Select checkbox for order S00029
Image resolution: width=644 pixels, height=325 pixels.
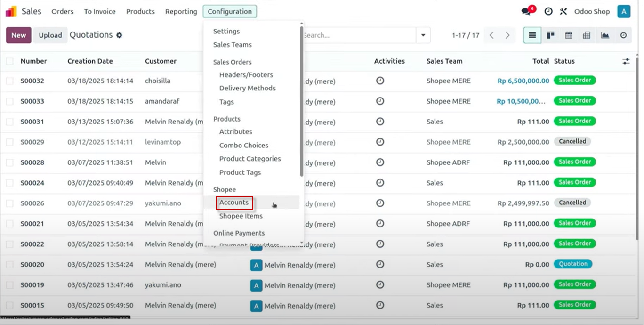pyautogui.click(x=9, y=142)
